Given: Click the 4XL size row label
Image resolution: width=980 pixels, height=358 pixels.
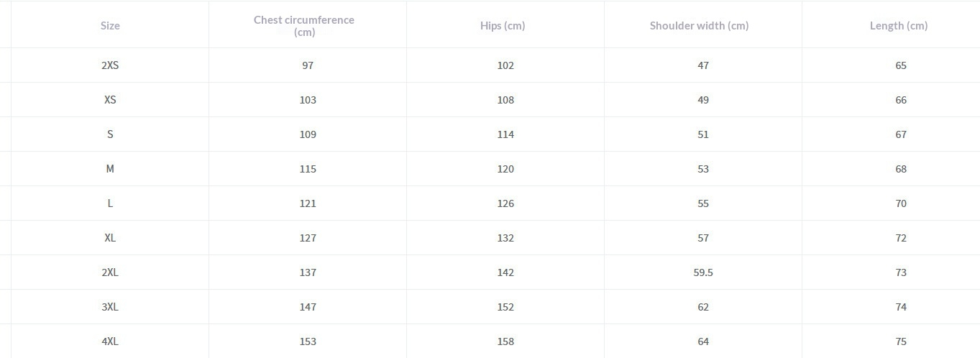Looking at the screenshot, I should point(110,341).
